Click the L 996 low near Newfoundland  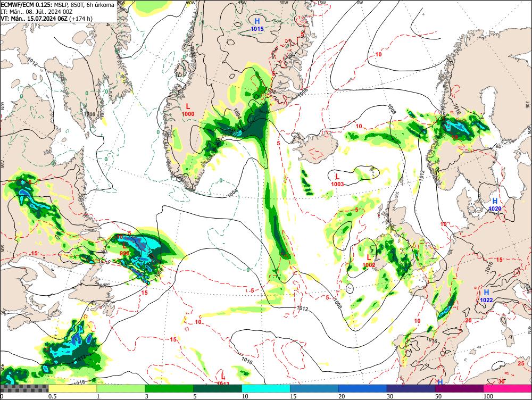pos(124,249)
